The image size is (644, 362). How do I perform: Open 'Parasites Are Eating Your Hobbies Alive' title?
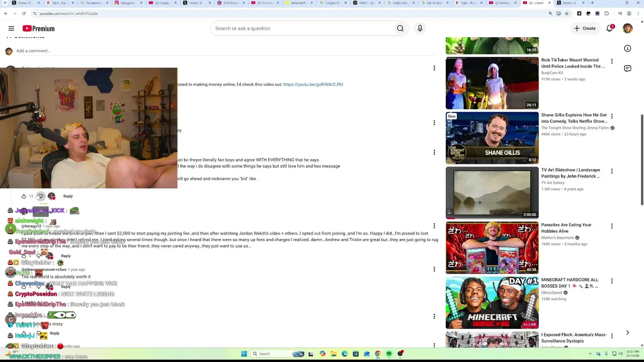click(567, 228)
